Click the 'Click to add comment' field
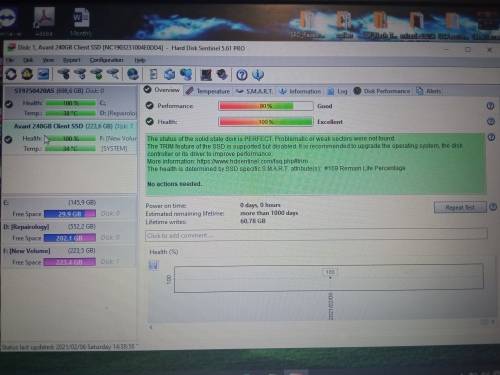 [x=316, y=235]
